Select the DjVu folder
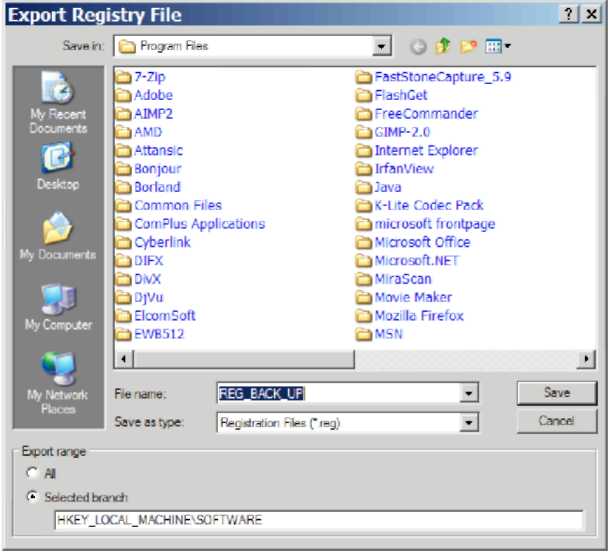 pos(140,297)
